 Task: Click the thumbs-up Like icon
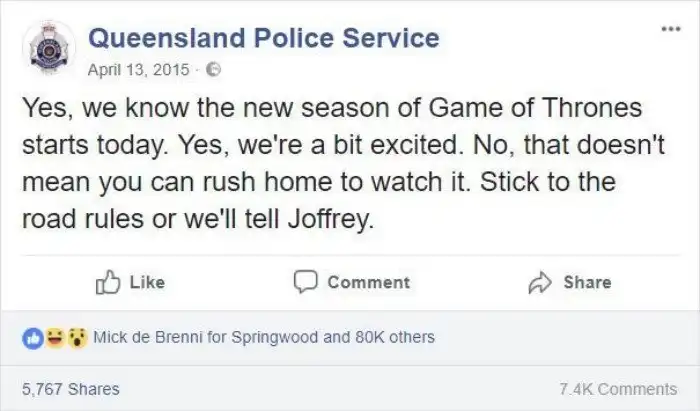tap(106, 282)
